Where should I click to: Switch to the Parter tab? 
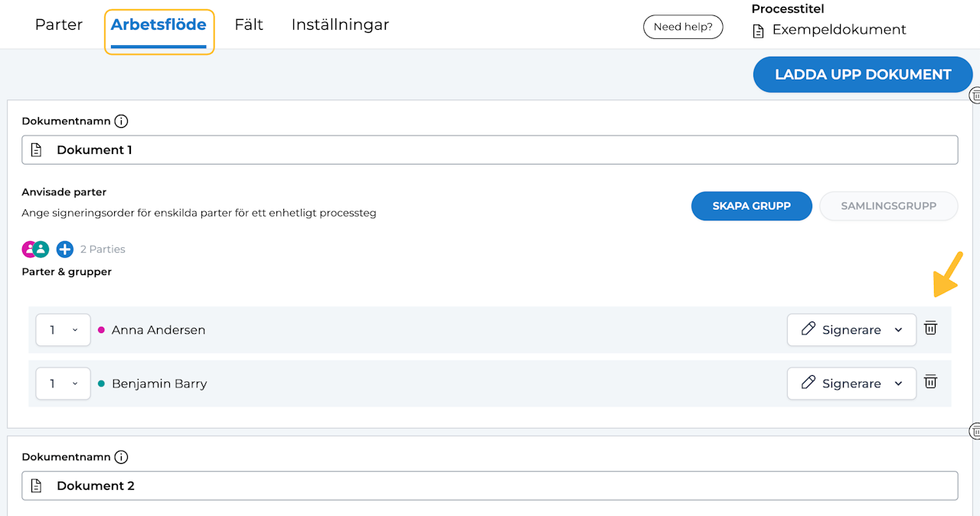(59, 24)
